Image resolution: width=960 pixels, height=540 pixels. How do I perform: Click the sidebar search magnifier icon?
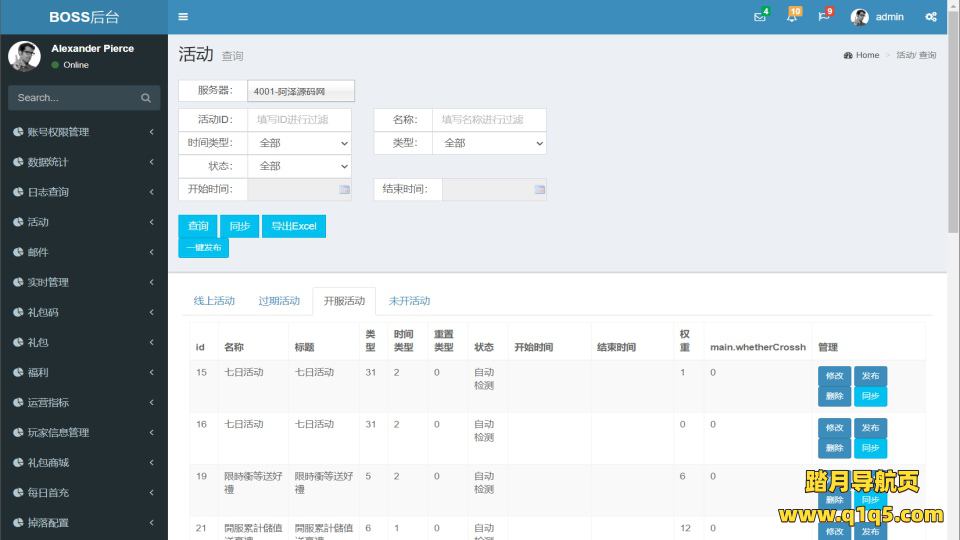coord(145,98)
